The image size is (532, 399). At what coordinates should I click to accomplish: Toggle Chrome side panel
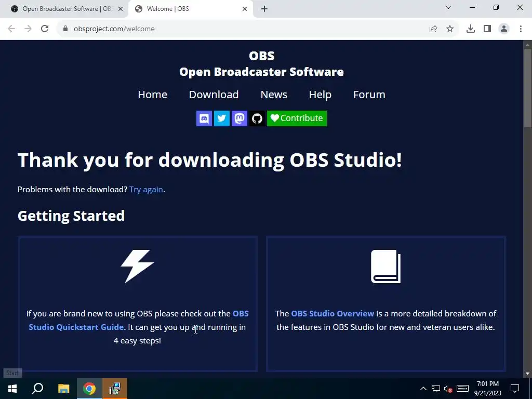pos(487,29)
